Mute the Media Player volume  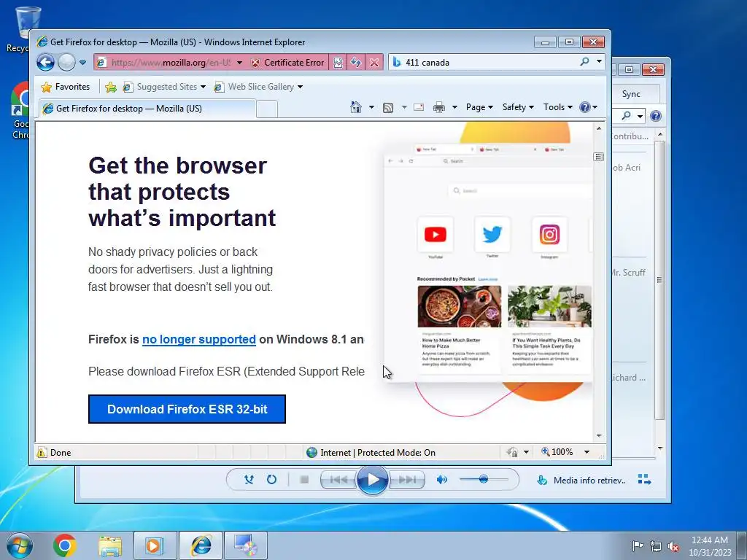coord(441,480)
